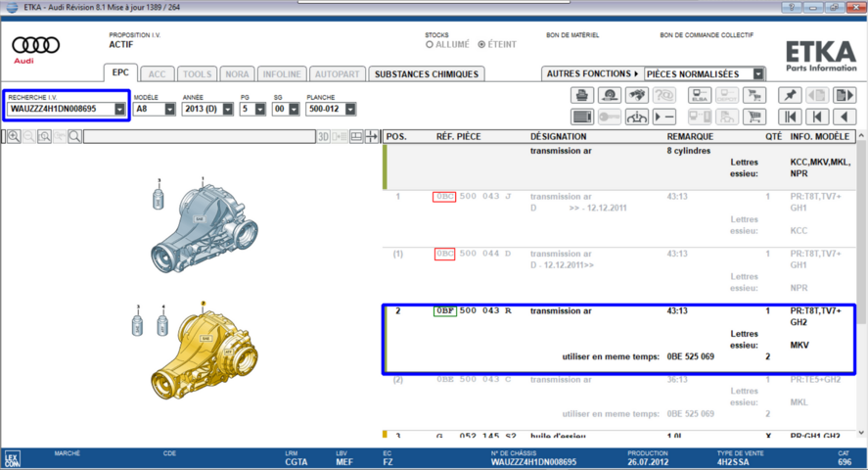This screenshot has height=470, width=868.
Task: Select part row 0BE 500 043 C
Action: click(618, 401)
